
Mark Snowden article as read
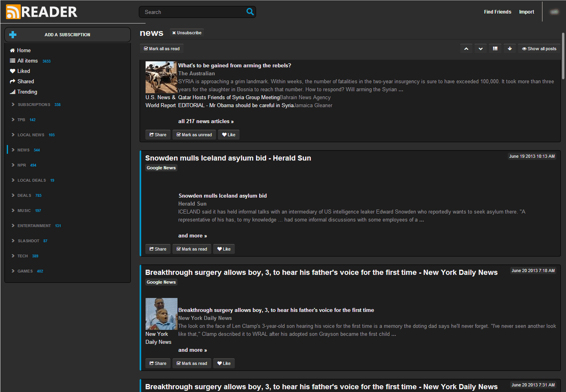(x=192, y=249)
